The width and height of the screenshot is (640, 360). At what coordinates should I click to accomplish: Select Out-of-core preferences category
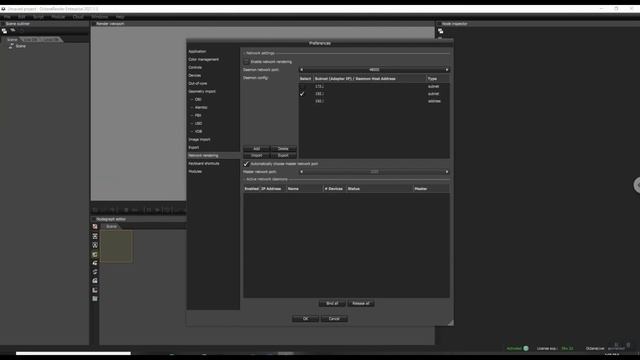198,83
